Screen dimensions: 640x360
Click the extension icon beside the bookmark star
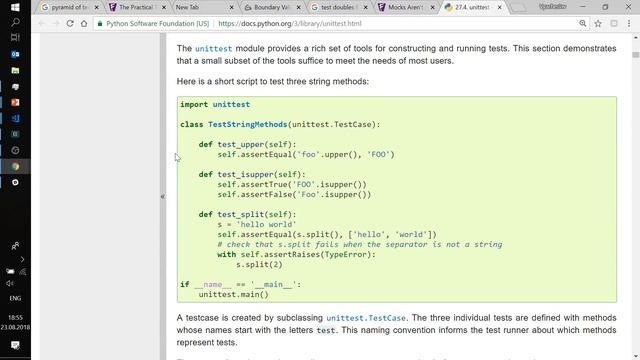click(613, 24)
